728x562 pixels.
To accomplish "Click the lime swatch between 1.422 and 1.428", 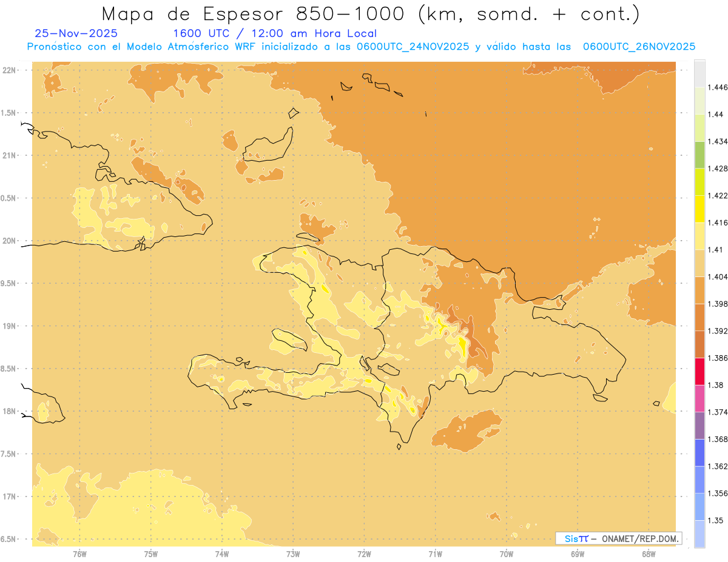I will 699,182.
